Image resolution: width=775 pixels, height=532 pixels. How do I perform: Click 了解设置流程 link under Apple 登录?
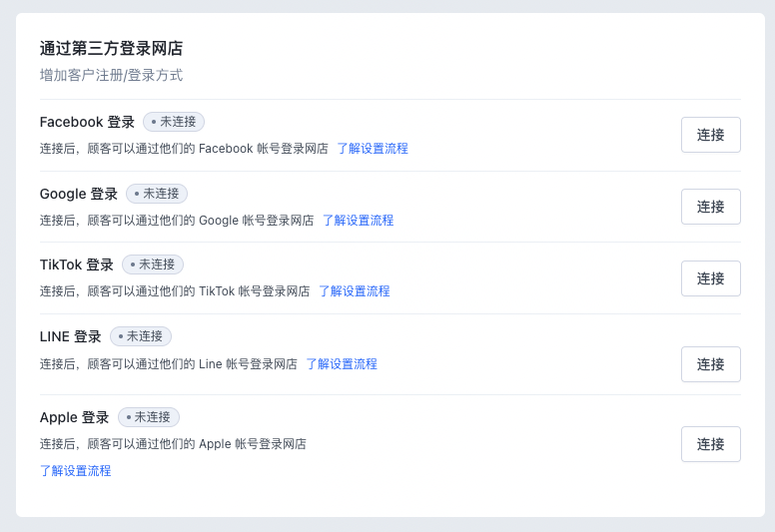click(75, 471)
